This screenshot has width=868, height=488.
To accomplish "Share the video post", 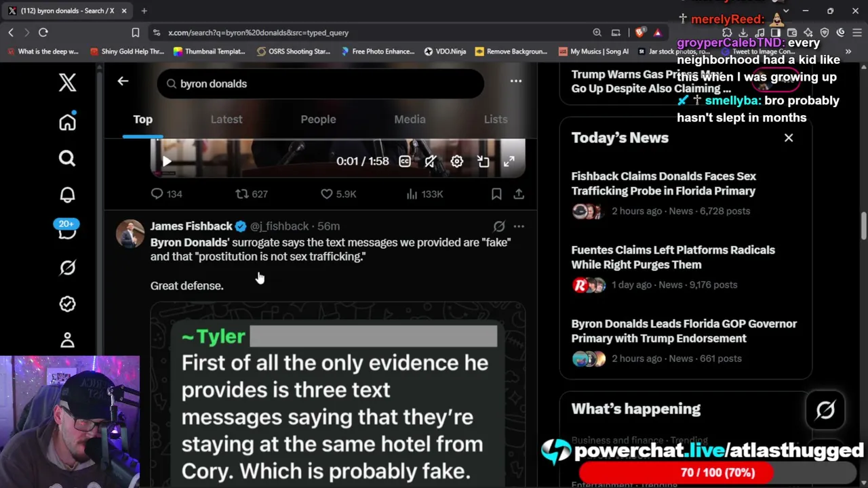I will tap(519, 194).
